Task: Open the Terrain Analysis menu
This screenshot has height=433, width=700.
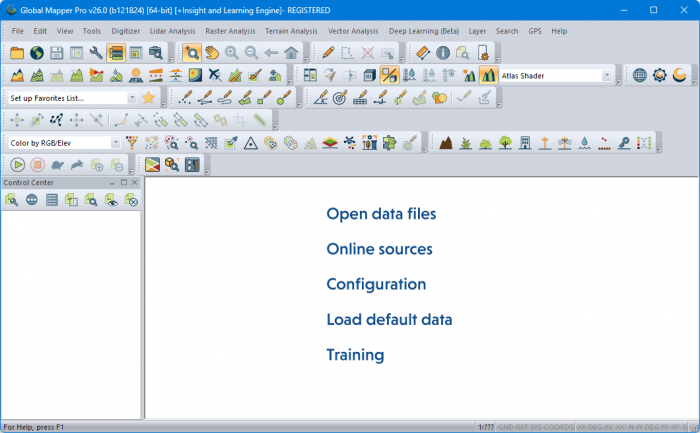Action: (290, 31)
